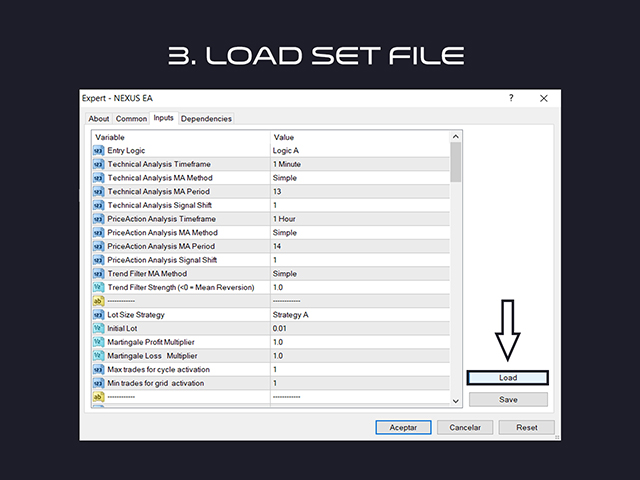Click the icon beside Technical Analysis Timeframe

coord(98,164)
